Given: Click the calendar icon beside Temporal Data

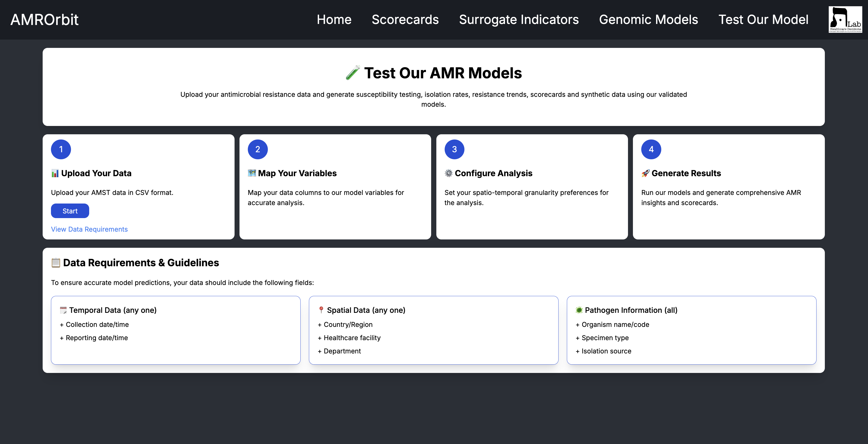Looking at the screenshot, I should pos(63,310).
